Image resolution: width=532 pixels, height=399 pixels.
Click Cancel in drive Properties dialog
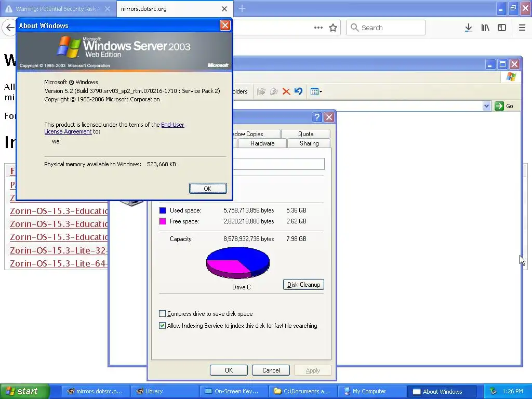pos(271,370)
